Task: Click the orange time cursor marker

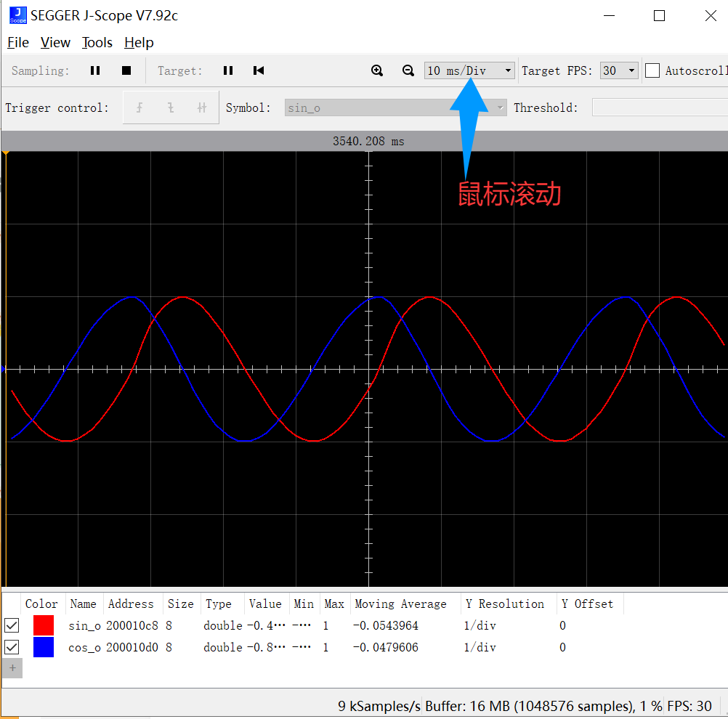Action: pos(6,154)
